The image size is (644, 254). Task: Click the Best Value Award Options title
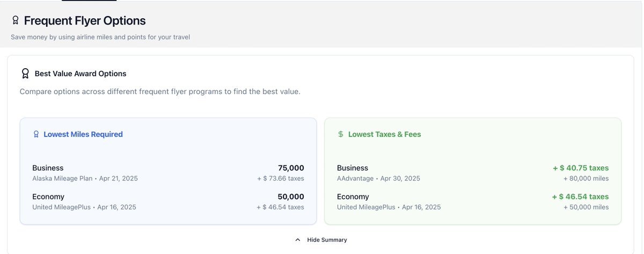point(80,74)
